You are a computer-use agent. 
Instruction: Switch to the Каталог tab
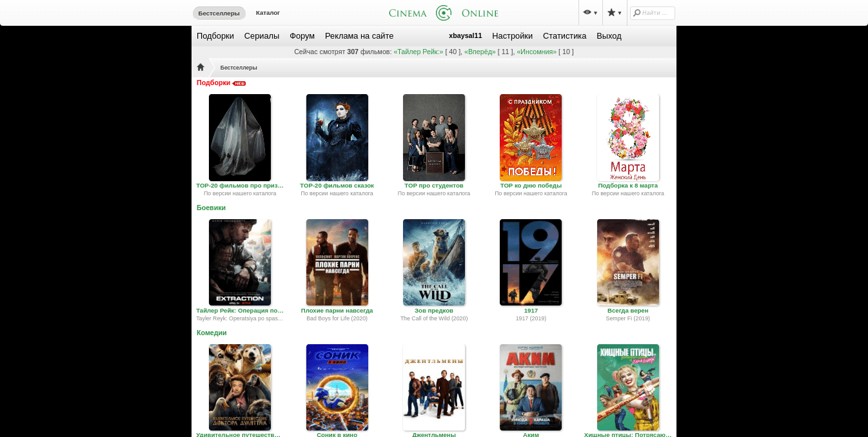pyautogui.click(x=268, y=13)
